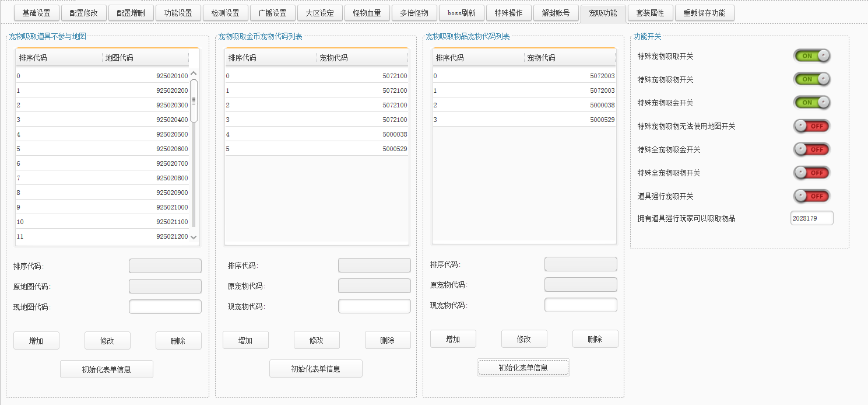Open the 配置修改 tab
868x405 pixels.
(83, 13)
